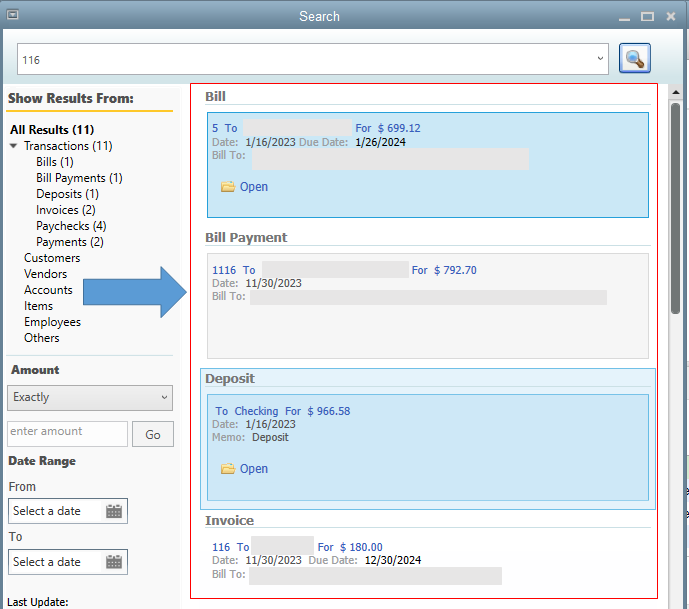Click Open link in the Deposit result

(254, 469)
